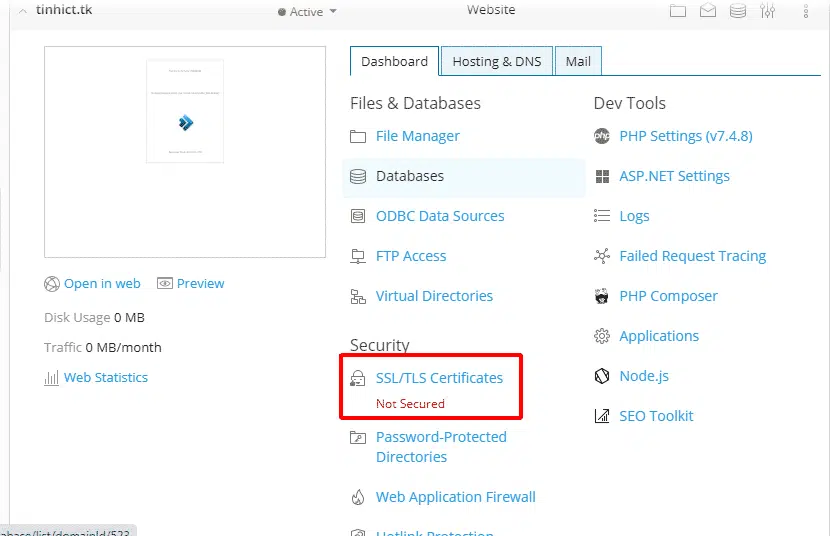Open Password-Protected Directories link
This screenshot has width=830, height=536.
pos(441,447)
